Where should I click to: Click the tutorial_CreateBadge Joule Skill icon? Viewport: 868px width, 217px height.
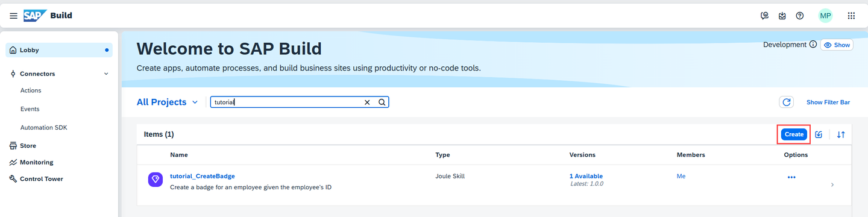coord(156,180)
